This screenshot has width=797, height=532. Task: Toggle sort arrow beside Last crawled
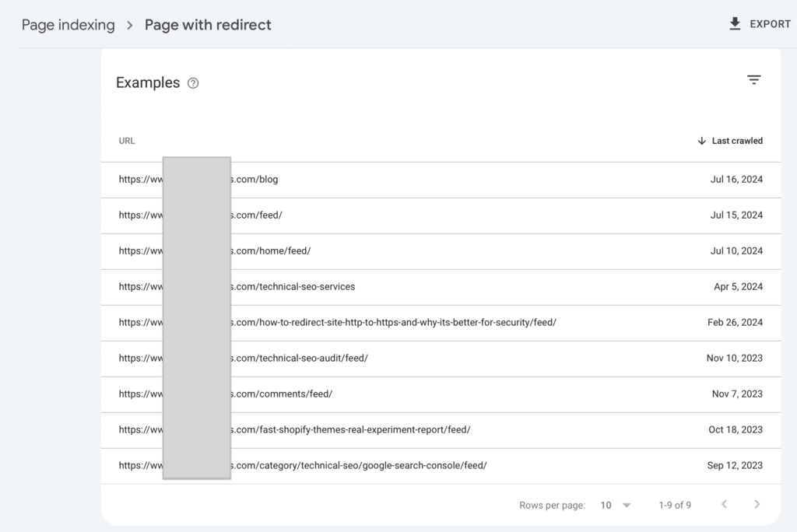click(x=701, y=141)
